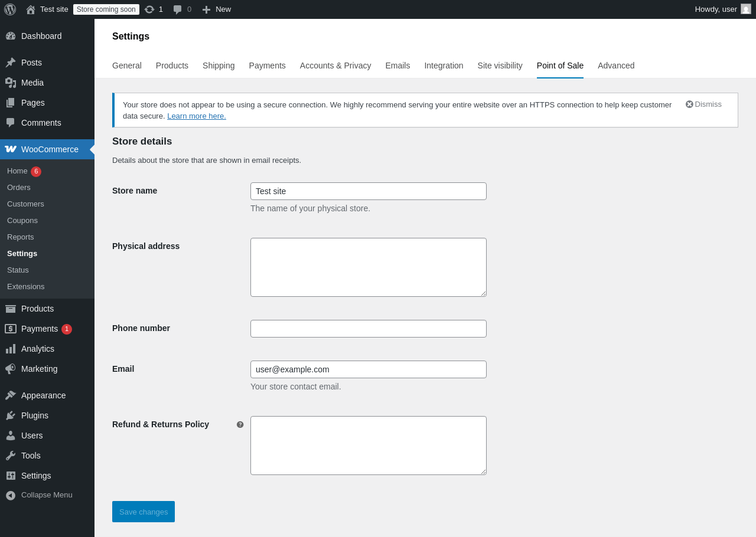Click WooCommerce submenu Settings item
Viewport: 756px width, 537px height.
click(22, 253)
